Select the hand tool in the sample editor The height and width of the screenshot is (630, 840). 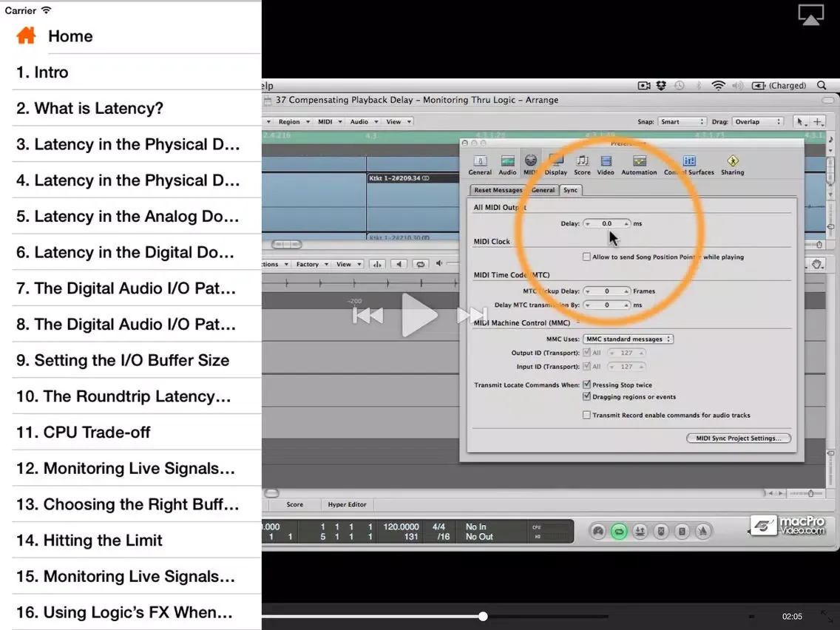pos(816,264)
